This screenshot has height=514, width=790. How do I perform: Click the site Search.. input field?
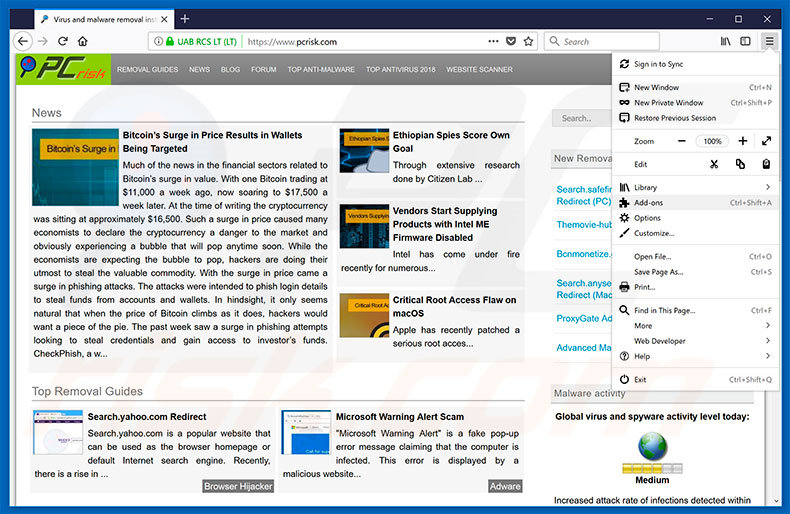pyautogui.click(x=582, y=118)
